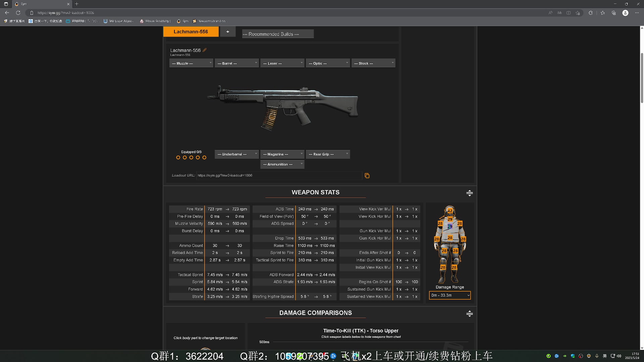Open the 百度一下 bookmark
The image size is (644, 362).
(45, 21)
